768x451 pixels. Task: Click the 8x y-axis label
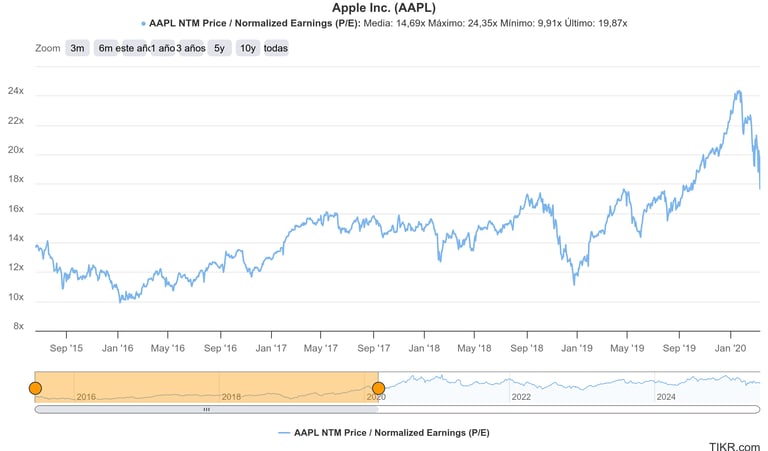pyautogui.click(x=19, y=326)
